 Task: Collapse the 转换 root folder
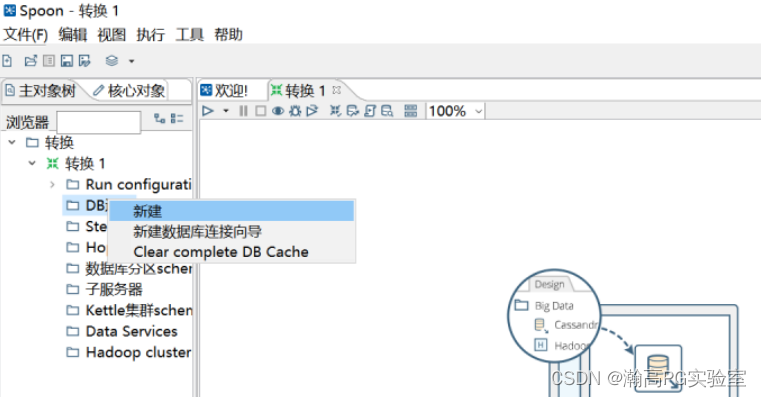click(12, 142)
